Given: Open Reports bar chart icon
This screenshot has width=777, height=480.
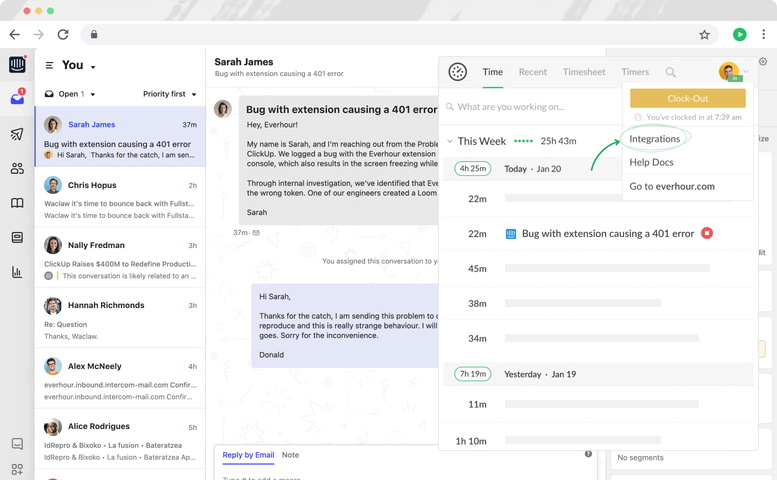Looking at the screenshot, I should pos(17,272).
